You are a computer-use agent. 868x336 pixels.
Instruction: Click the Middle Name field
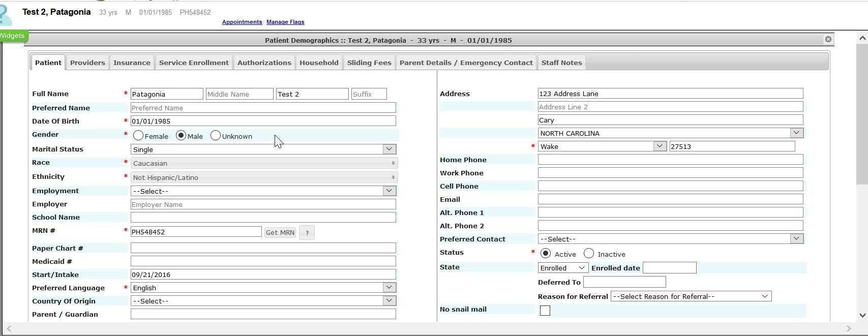tap(240, 94)
